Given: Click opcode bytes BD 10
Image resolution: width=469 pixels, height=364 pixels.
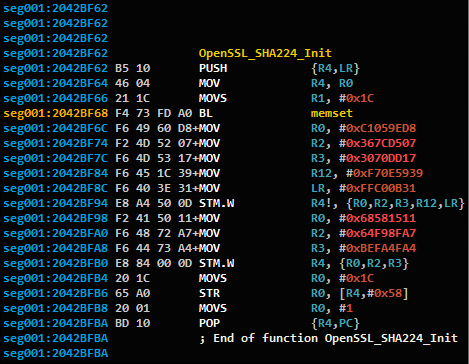Looking at the screenshot, I should point(132,323).
